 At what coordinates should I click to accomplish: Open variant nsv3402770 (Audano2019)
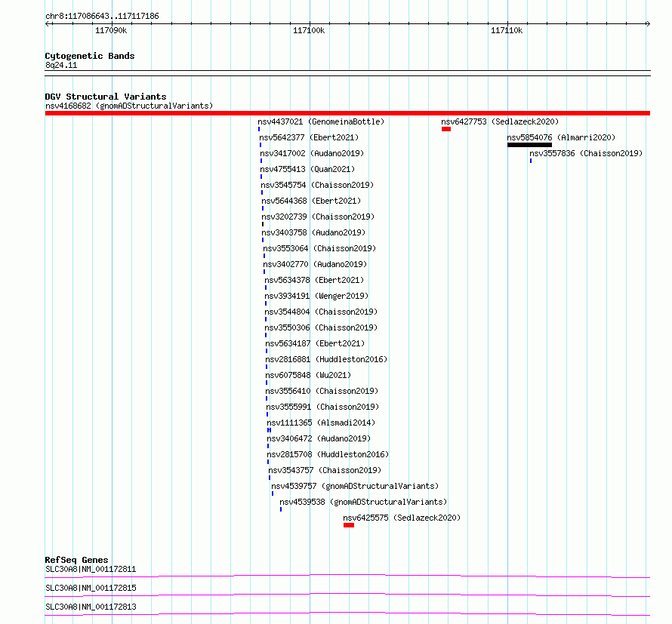315,264
